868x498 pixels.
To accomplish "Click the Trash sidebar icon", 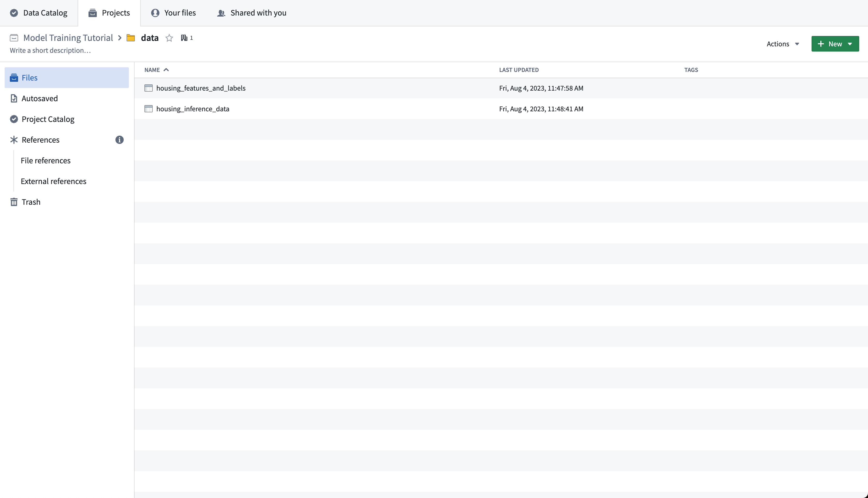I will (x=14, y=202).
